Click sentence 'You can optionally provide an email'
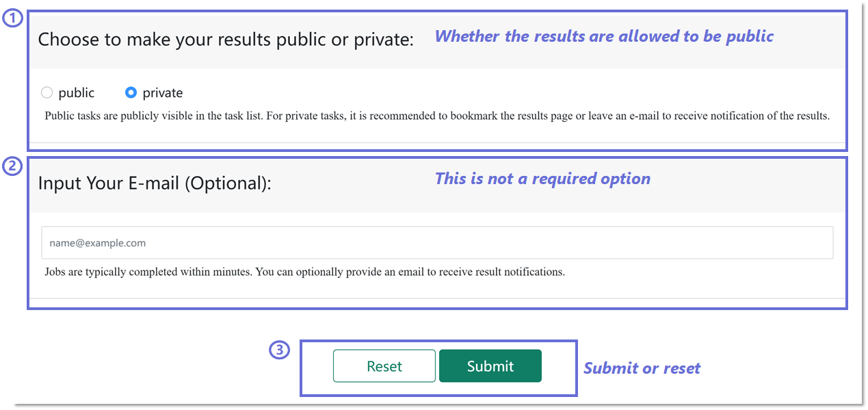 (410, 272)
